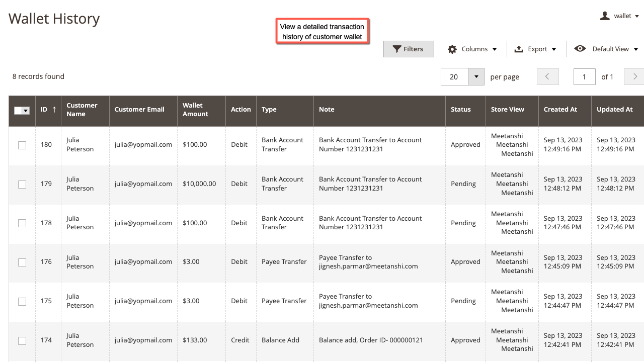Check the checkbox for record 174
Screen dimensions: 644x362
click(x=22, y=340)
